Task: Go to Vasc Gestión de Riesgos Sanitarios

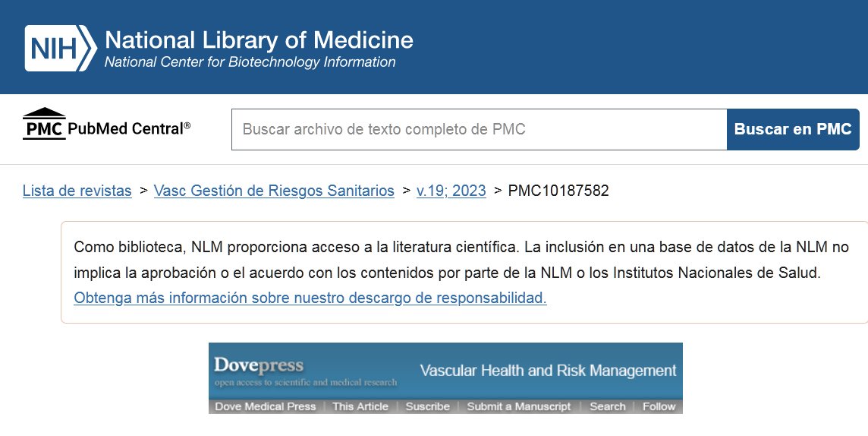Action: coord(274,191)
